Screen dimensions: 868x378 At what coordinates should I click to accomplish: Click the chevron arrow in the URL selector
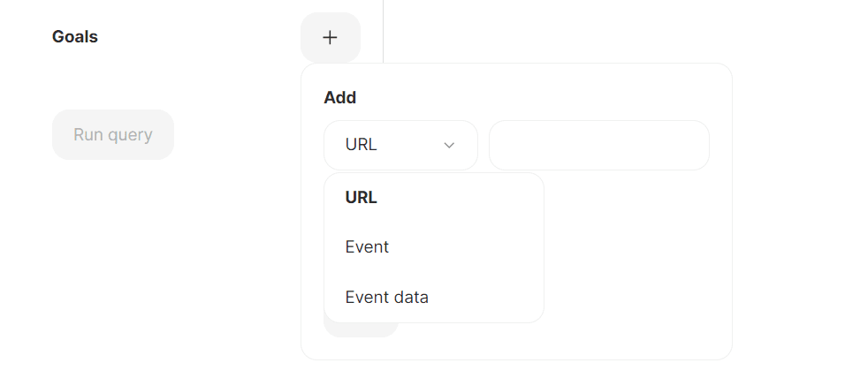point(449,145)
